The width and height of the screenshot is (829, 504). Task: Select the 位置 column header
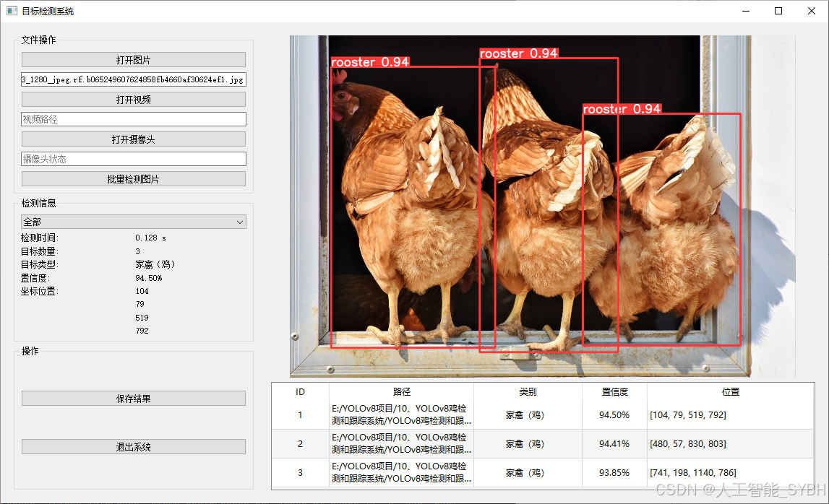pos(731,391)
